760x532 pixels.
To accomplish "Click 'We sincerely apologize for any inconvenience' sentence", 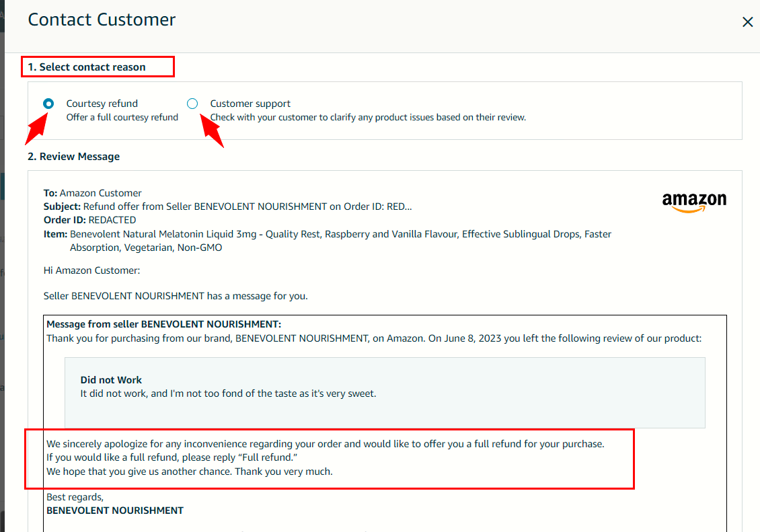I will 326,444.
